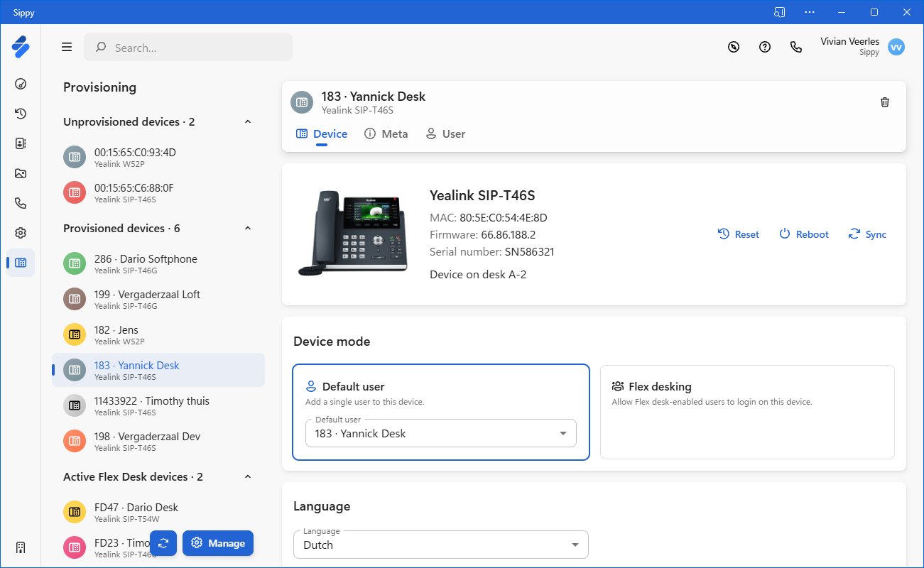This screenshot has height=568, width=924.
Task: Open call history from the sidebar
Action: pos(21,114)
